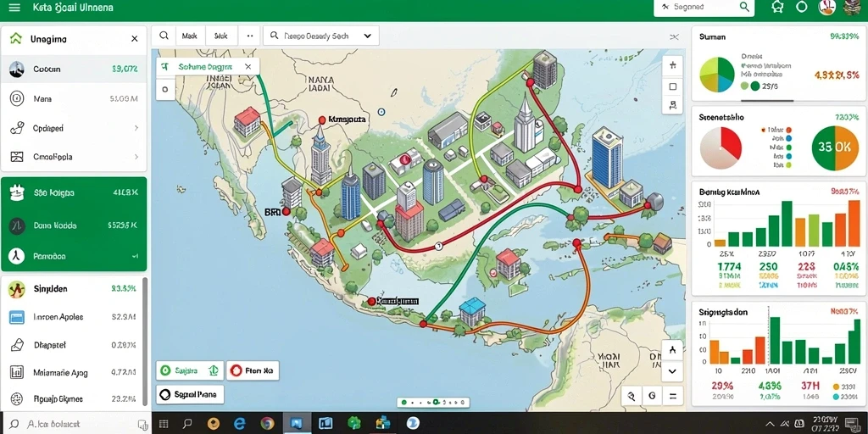Toggle the Sajara green circle option
Viewport: 868px width, 434px height.
pos(190,370)
